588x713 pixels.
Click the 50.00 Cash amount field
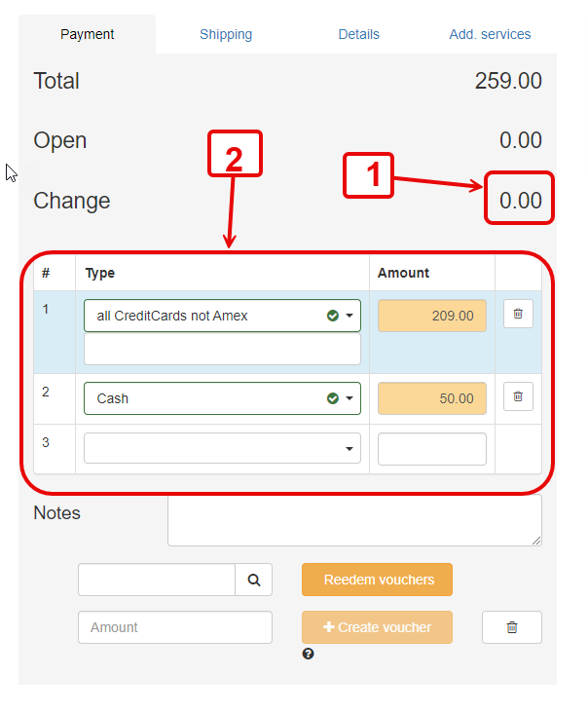click(x=432, y=398)
